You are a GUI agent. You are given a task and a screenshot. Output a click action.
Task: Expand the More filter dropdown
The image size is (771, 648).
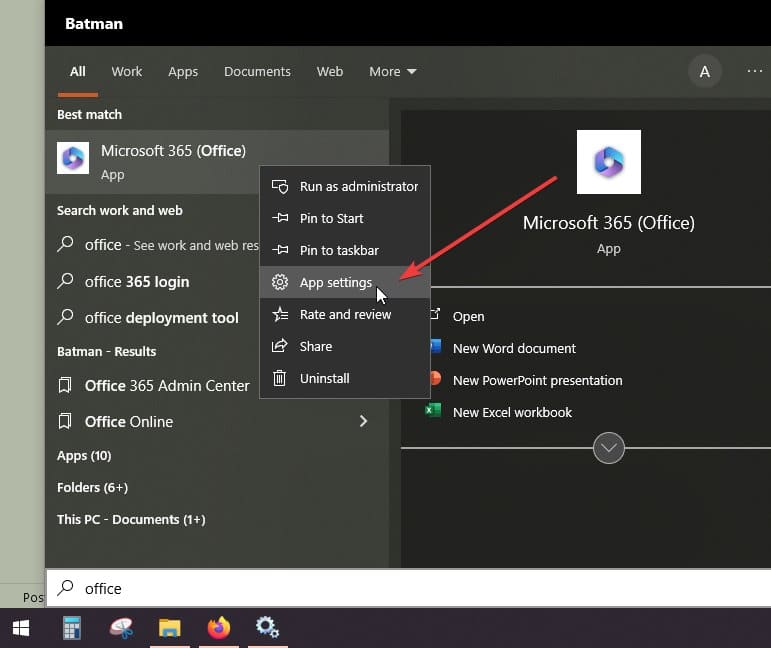click(x=392, y=72)
